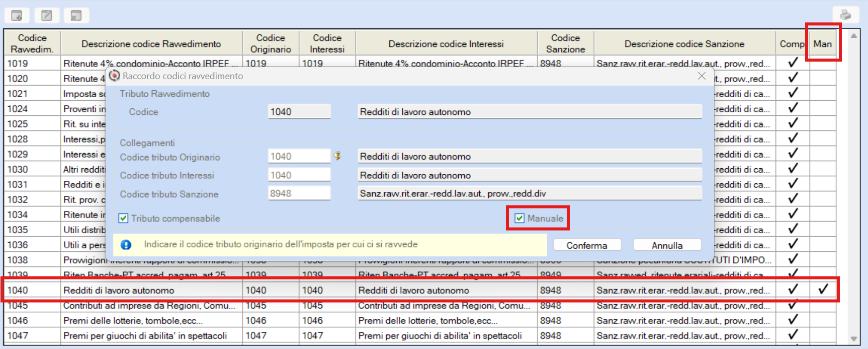Image resolution: width=868 pixels, height=349 pixels.
Task: Click the lookup icon beside Codice tributo Originario
Action: (x=337, y=156)
